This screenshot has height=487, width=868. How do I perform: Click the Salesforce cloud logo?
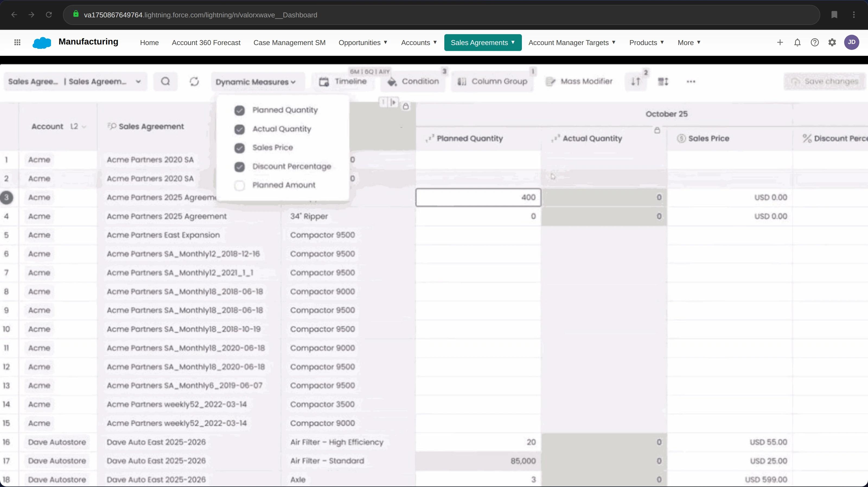tap(42, 43)
